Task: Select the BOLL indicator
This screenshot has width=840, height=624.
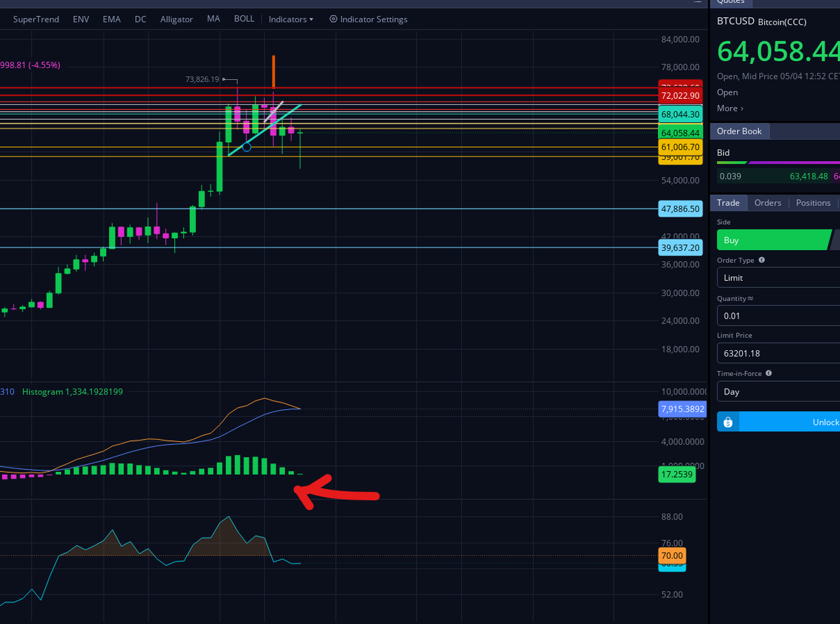Action: click(x=244, y=19)
